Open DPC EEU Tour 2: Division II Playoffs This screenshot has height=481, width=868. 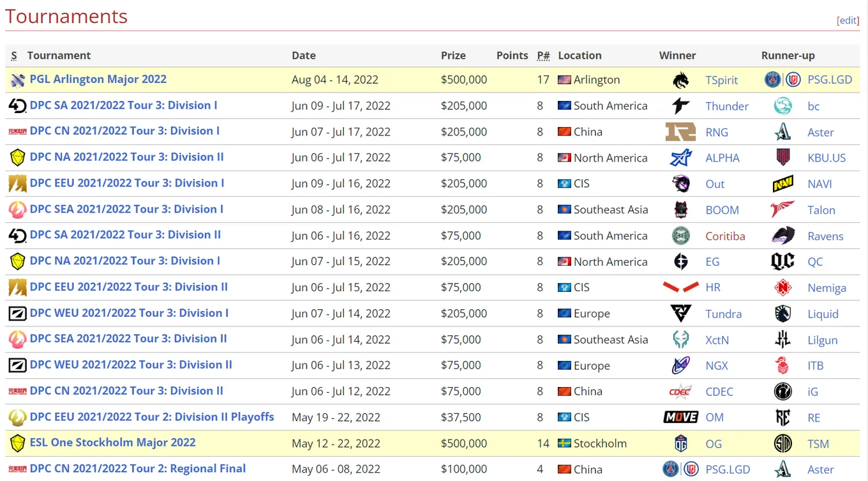pos(152,417)
